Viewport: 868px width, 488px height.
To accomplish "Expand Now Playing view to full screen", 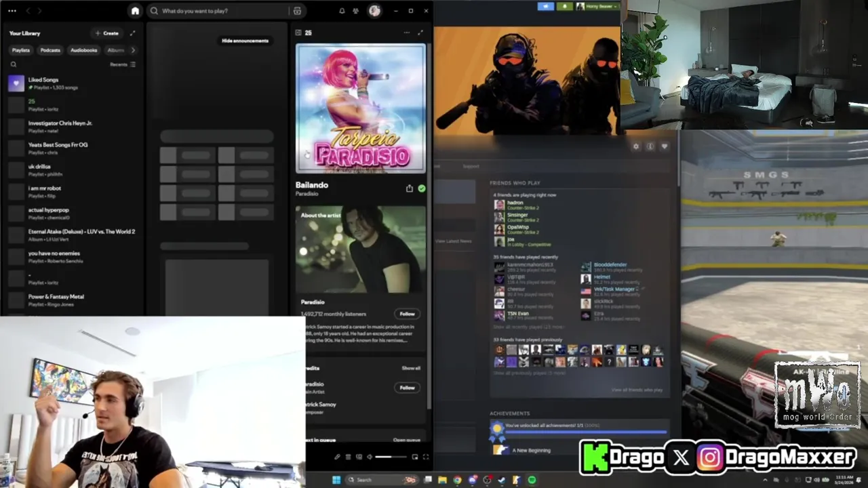I will click(x=420, y=33).
